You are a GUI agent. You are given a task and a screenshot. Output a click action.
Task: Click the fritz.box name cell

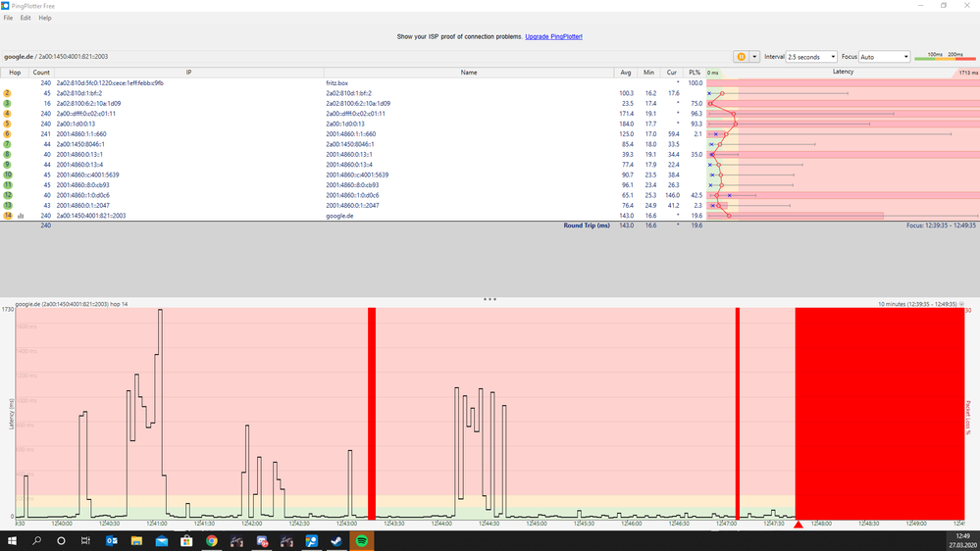coord(336,83)
